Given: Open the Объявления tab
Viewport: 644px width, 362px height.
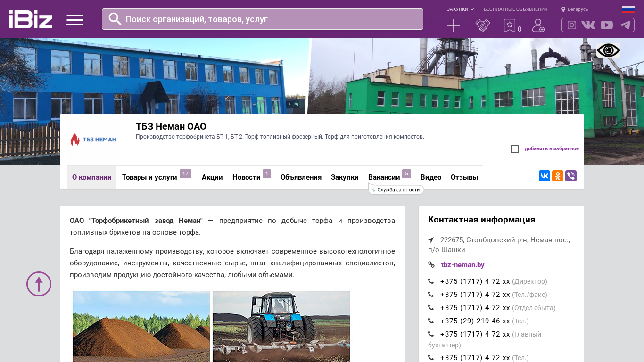Looking at the screenshot, I should pos(301,177).
